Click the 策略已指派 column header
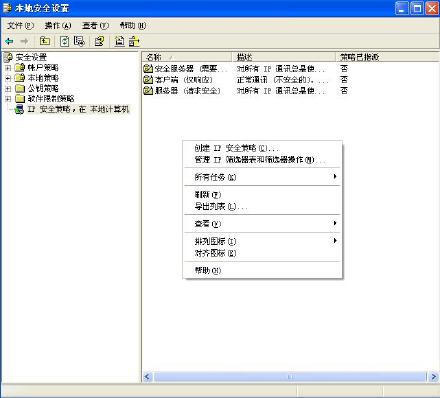This screenshot has width=440, height=398. (387, 57)
